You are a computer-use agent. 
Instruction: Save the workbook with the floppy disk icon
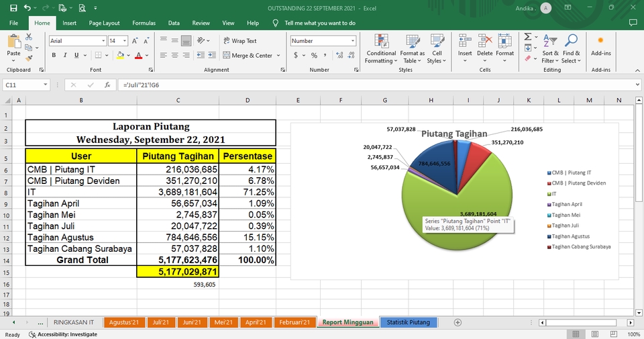pos(13,8)
